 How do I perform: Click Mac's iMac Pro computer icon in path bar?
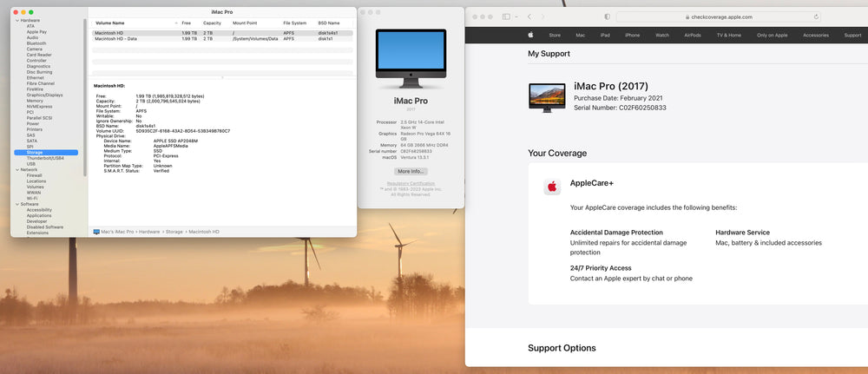96,232
